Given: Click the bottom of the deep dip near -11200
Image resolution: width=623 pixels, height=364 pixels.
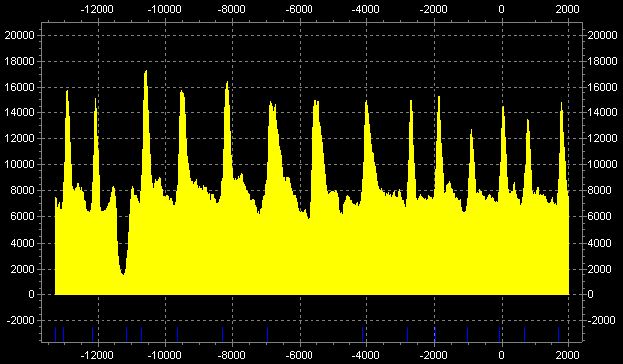Looking at the screenshot, I should 123,273.
